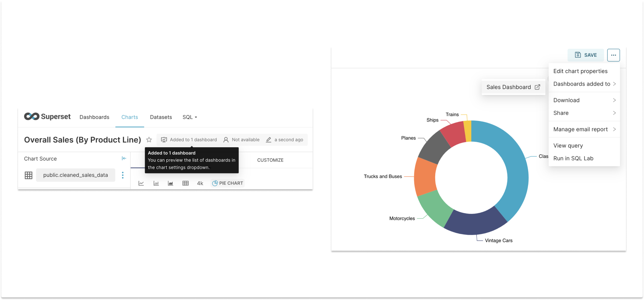Image resolution: width=644 pixels, height=300 pixels.
Task: Select the 4k big number chart type
Action: tap(200, 183)
